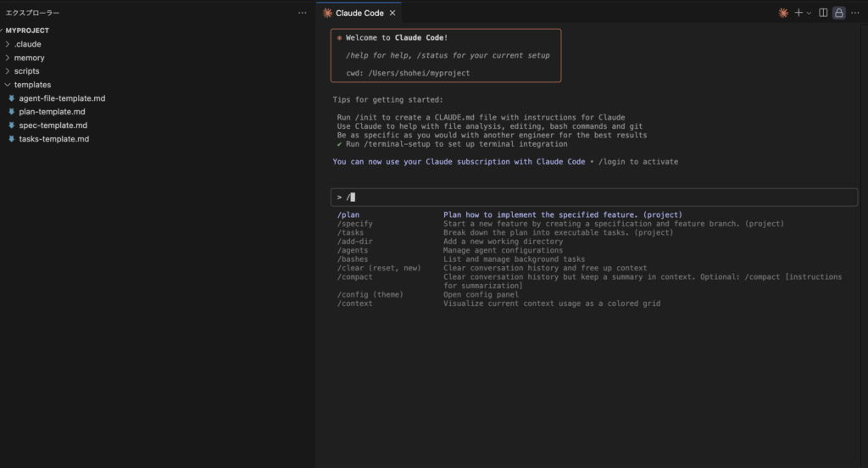Open the Explorer panel more actions menu

pos(303,13)
